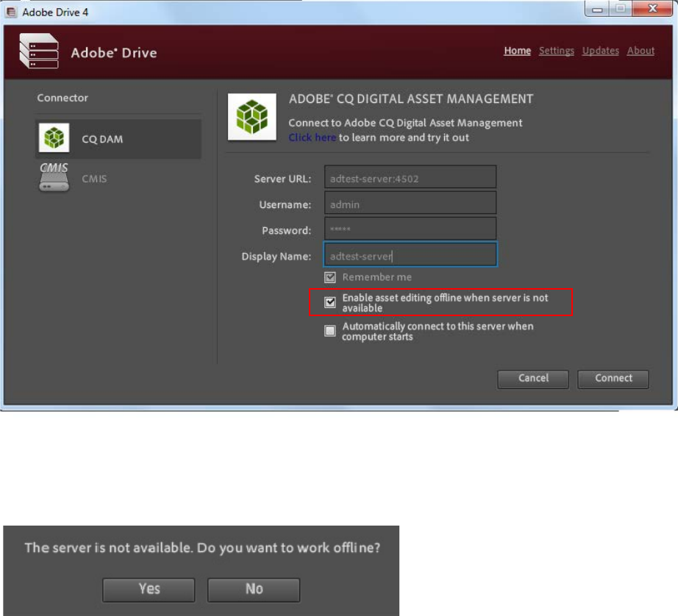678x616 pixels.
Task: Maximize the Adobe Drive 4 window
Action: 621,9
